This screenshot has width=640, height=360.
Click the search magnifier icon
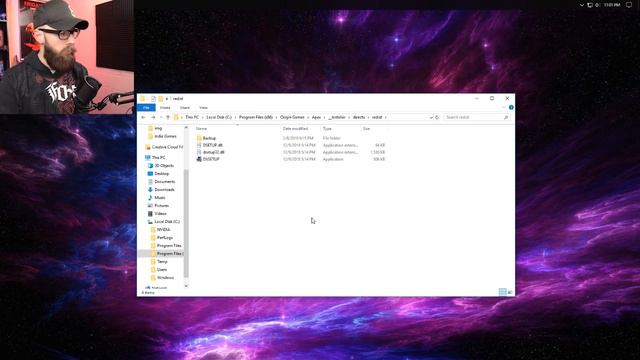[506, 118]
